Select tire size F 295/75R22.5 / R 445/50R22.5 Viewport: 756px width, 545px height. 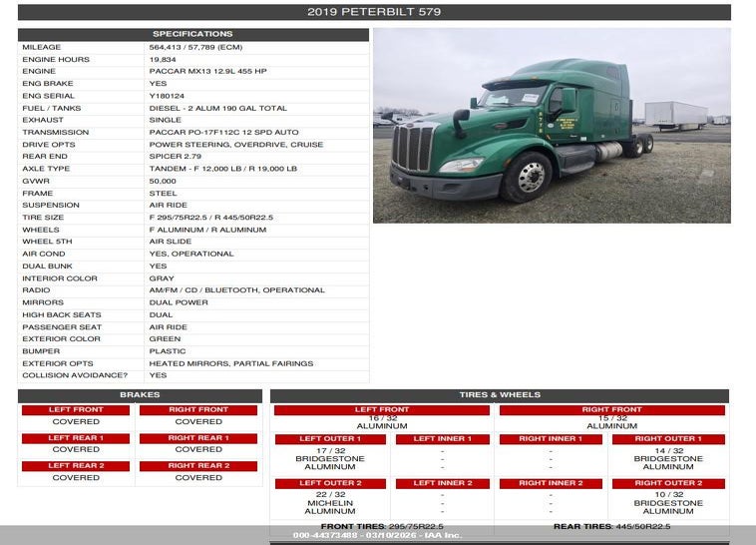click(x=211, y=218)
